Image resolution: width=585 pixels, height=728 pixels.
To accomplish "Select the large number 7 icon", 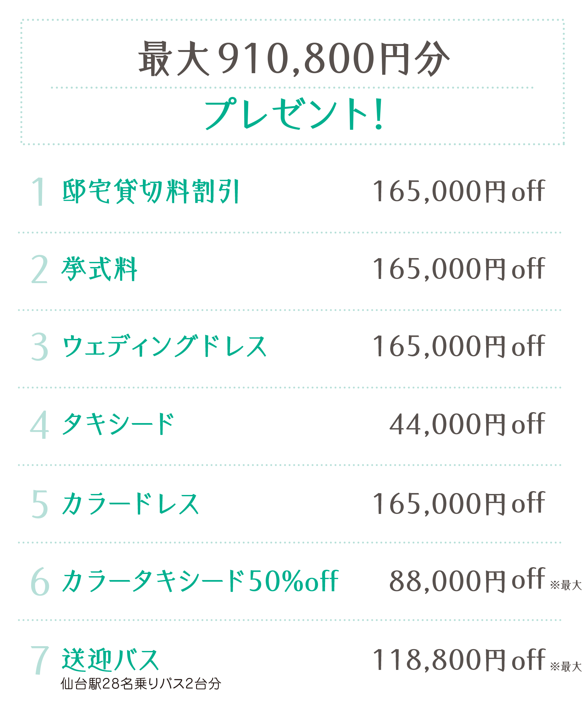I will click(x=40, y=660).
